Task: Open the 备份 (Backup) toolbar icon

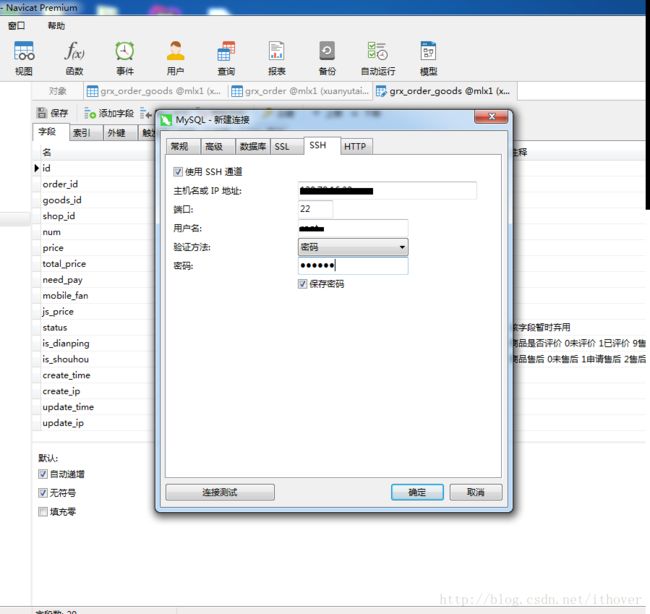Action: point(327,58)
